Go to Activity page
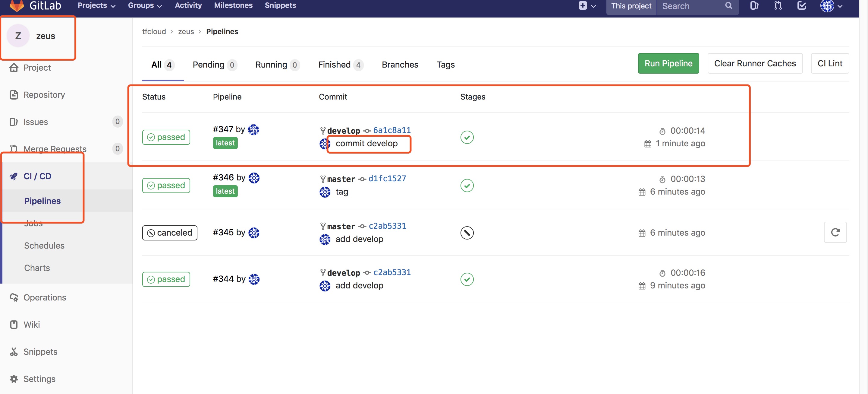Screen dimensions: 868x394 [x=188, y=5]
